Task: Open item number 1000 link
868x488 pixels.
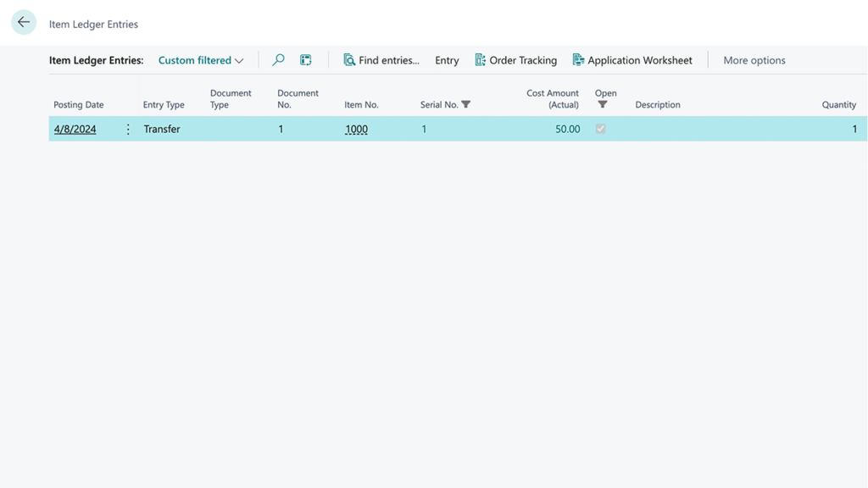Action: [x=357, y=129]
